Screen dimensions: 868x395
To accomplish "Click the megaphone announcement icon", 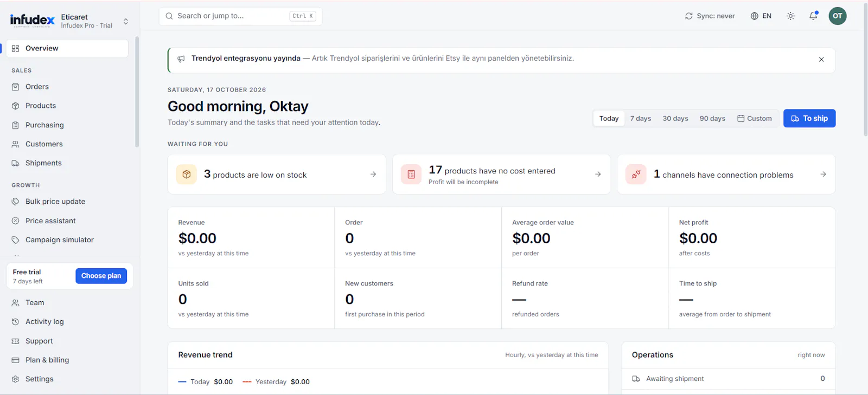I will tap(181, 59).
